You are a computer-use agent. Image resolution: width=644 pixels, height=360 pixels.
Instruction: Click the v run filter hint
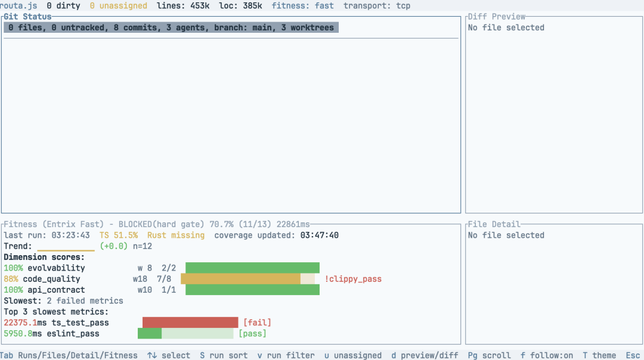point(286,355)
